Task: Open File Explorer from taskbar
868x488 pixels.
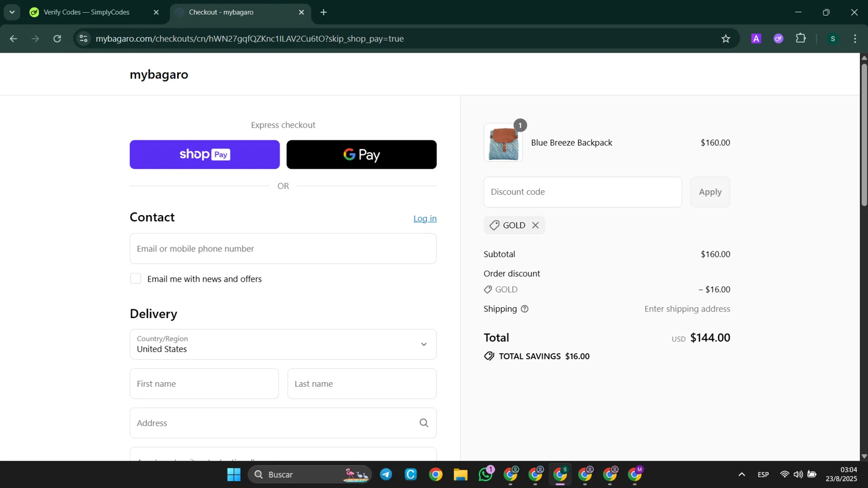Action: 461,475
